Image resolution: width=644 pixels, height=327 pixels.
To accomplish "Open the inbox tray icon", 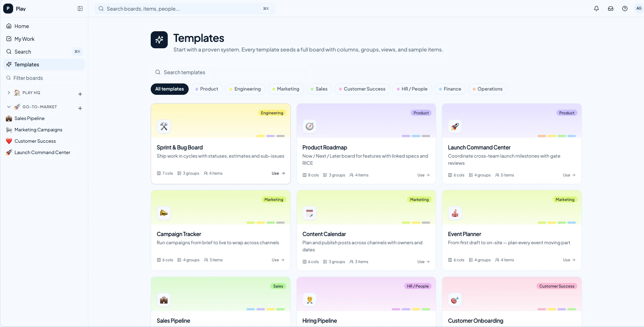I will (611, 9).
